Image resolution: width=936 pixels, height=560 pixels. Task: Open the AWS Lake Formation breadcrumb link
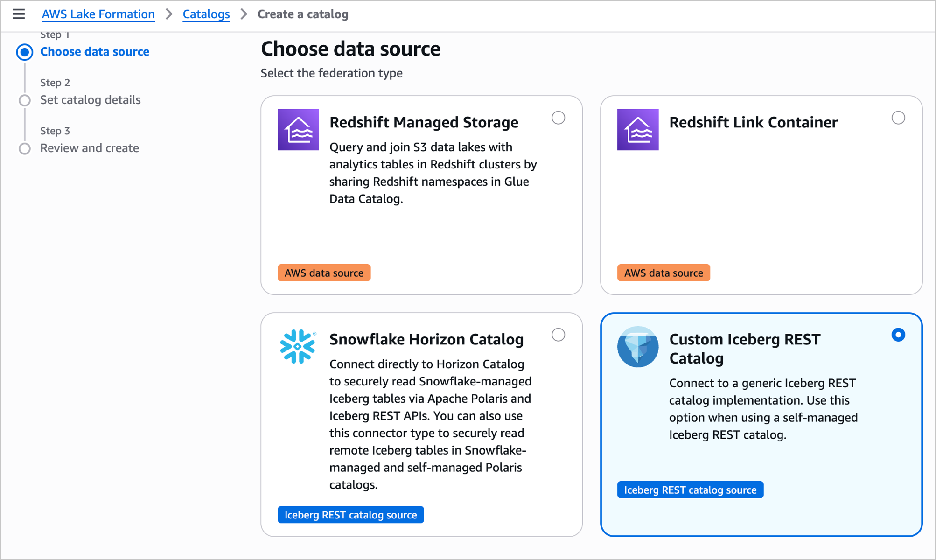(x=98, y=14)
